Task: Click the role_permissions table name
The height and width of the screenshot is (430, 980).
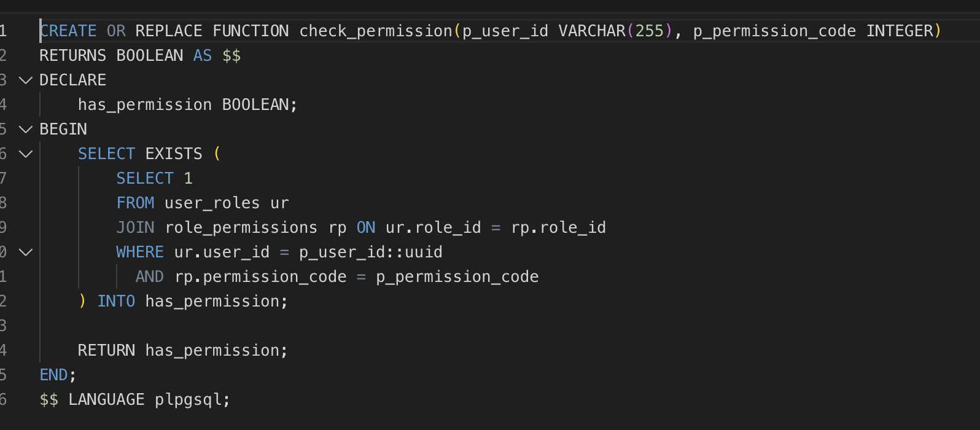Action: coord(241,228)
